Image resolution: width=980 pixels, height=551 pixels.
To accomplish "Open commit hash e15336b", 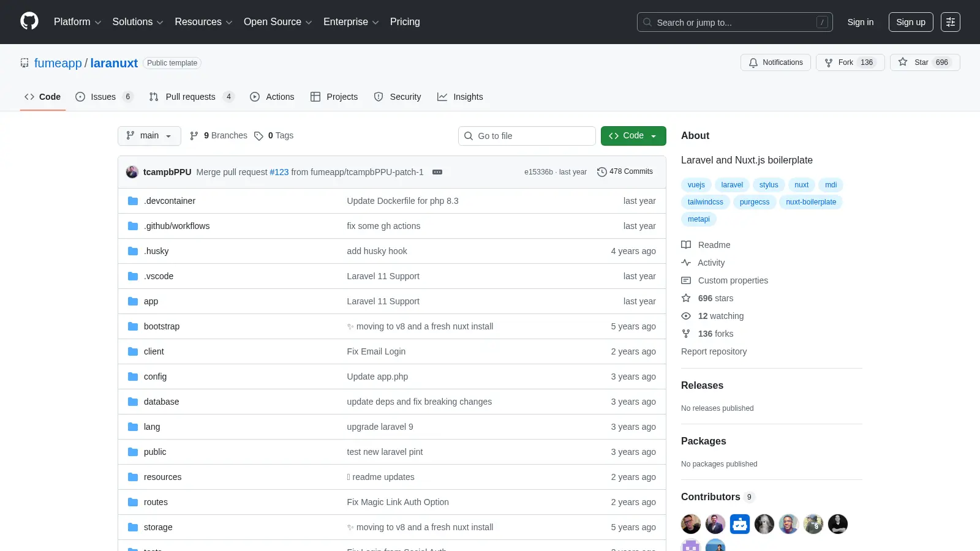I will tap(538, 172).
